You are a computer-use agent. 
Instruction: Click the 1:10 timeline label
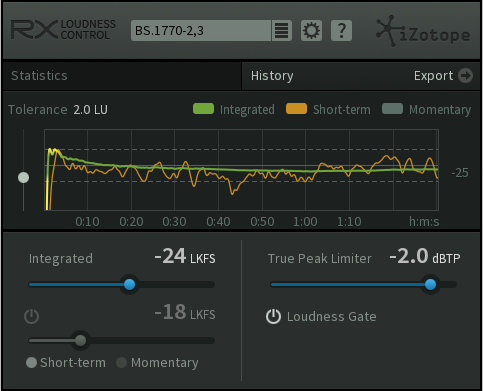pos(349,222)
